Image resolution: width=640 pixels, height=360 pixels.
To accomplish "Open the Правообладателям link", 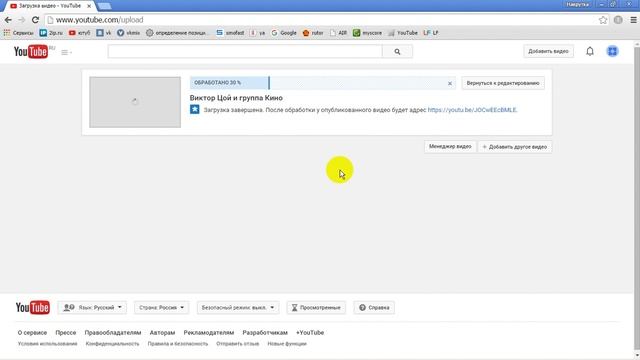I will point(113,333).
